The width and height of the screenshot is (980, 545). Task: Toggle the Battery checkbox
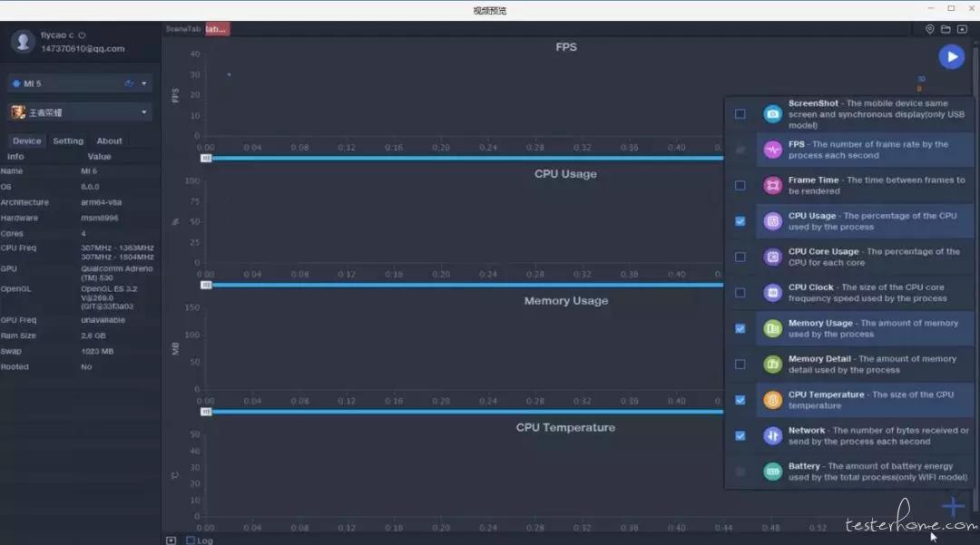tap(740, 472)
